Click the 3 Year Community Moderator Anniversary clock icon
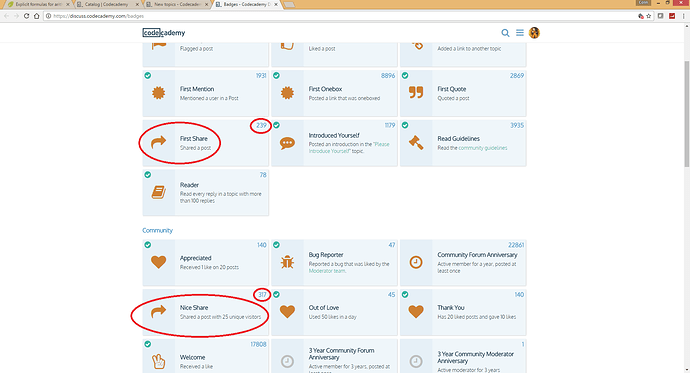Viewport: 690px width, 373px height. click(416, 362)
